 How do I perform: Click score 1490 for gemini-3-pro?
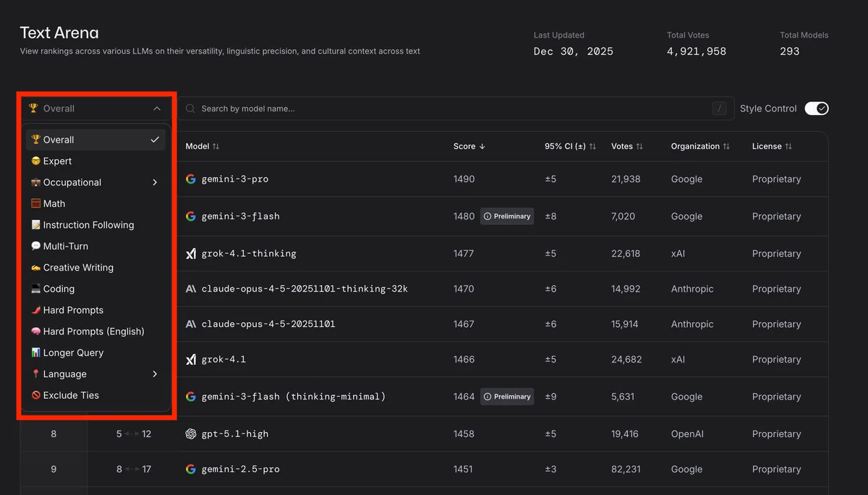click(464, 179)
